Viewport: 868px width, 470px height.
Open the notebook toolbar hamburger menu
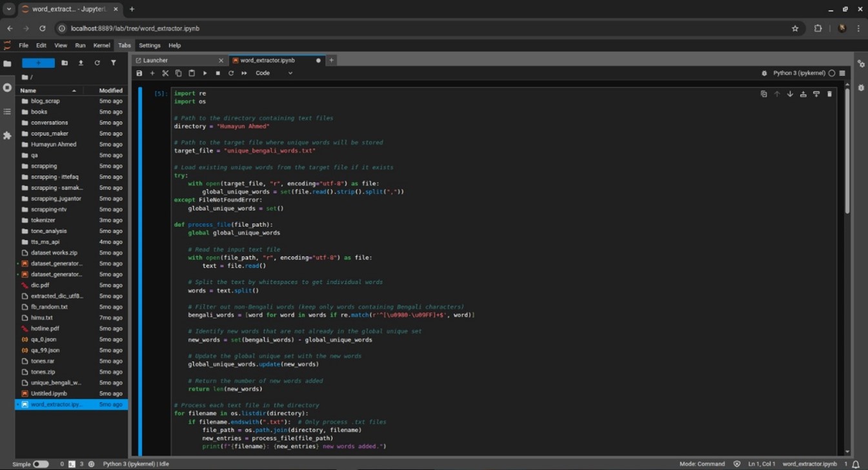[x=842, y=73]
